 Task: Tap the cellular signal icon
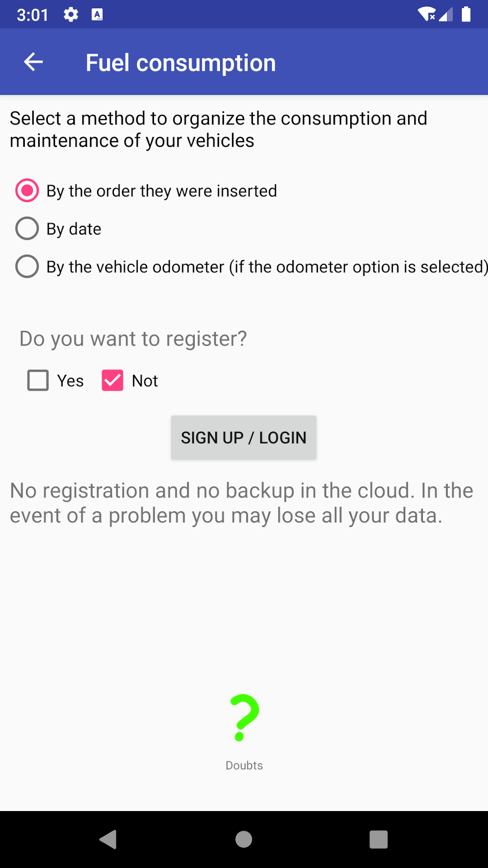point(446,15)
